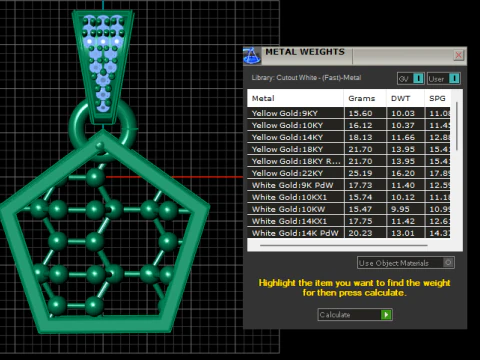This screenshot has height=360, width=480.
Task: Select the White Gold:9K PdW row
Action: (349, 185)
